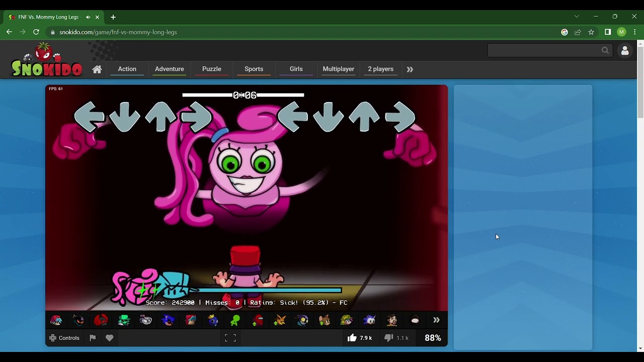The width and height of the screenshot is (644, 362).
Task: Expand more categories with double chevron
Action: click(x=410, y=69)
